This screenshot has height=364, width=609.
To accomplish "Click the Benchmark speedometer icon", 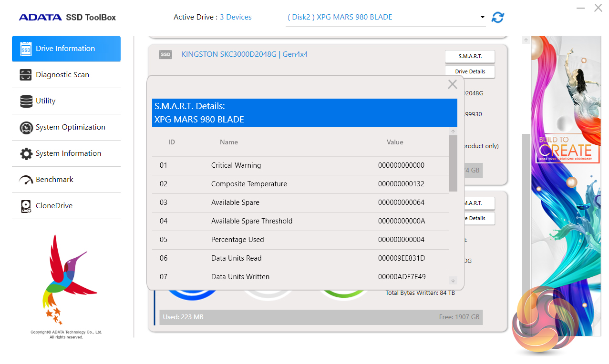I will click(26, 180).
